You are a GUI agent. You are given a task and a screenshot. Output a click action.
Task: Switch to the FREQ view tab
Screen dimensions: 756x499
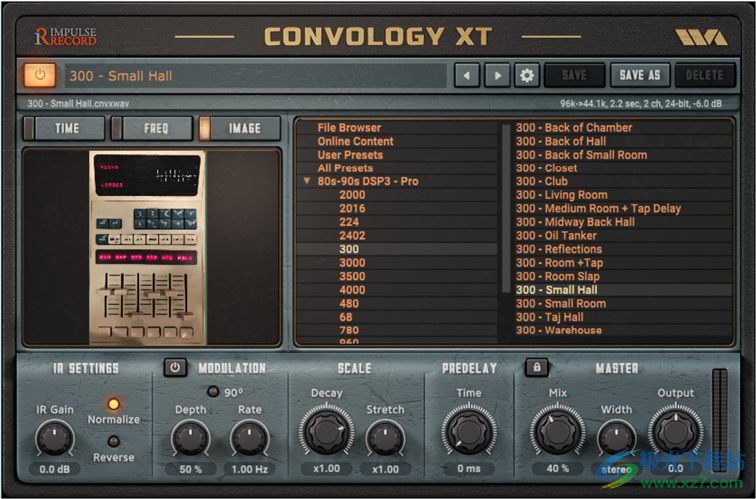point(152,128)
